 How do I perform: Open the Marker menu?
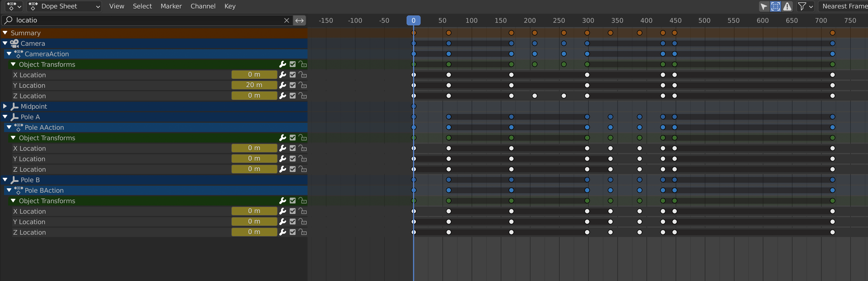coord(171,6)
